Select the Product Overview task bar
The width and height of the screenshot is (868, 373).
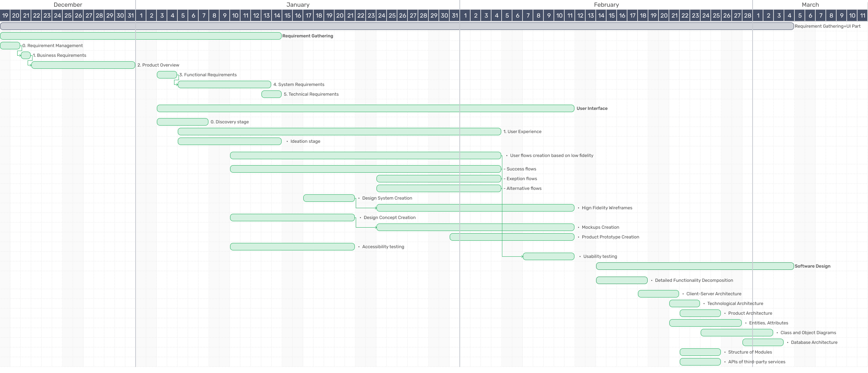[83, 65]
